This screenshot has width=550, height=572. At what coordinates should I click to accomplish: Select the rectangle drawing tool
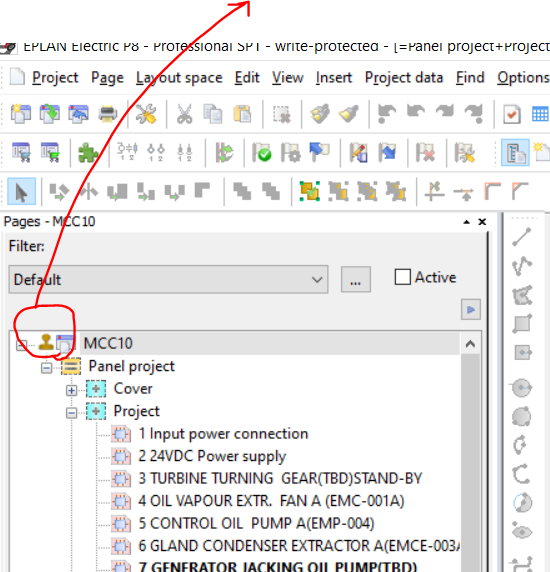(x=522, y=324)
